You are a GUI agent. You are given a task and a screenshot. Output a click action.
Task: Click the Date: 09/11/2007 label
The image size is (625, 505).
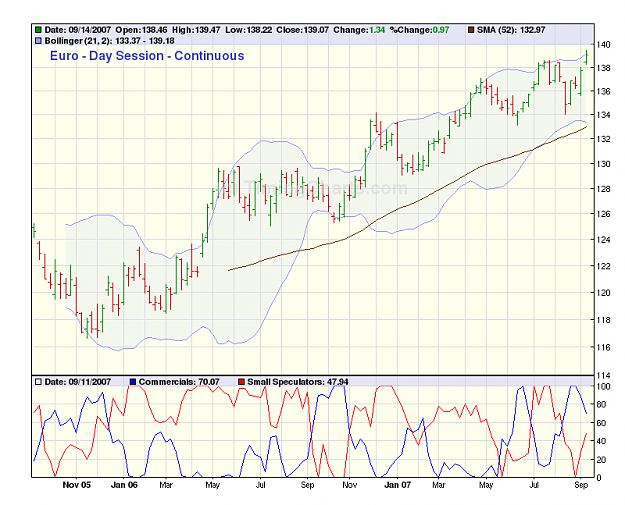(x=78, y=382)
